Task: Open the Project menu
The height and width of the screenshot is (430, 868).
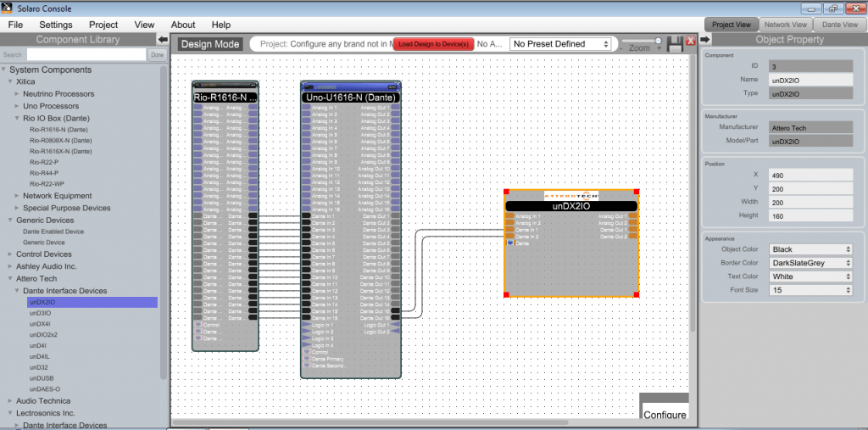Action: (x=103, y=25)
